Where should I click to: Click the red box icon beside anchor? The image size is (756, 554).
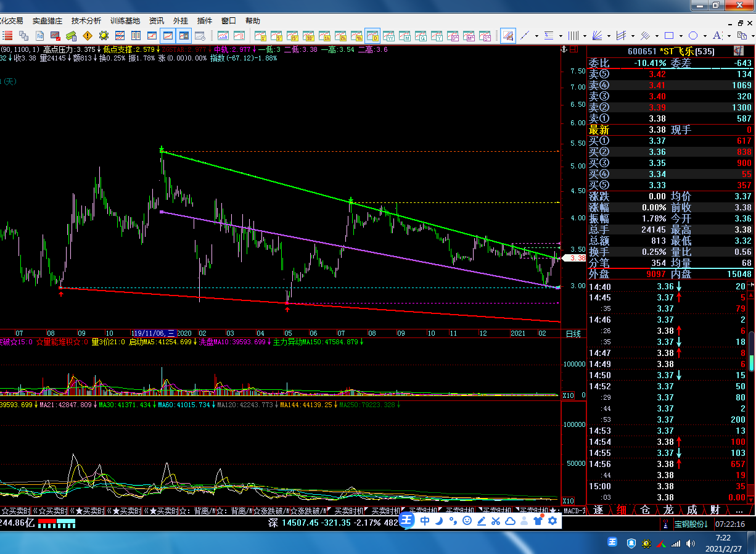point(573,49)
